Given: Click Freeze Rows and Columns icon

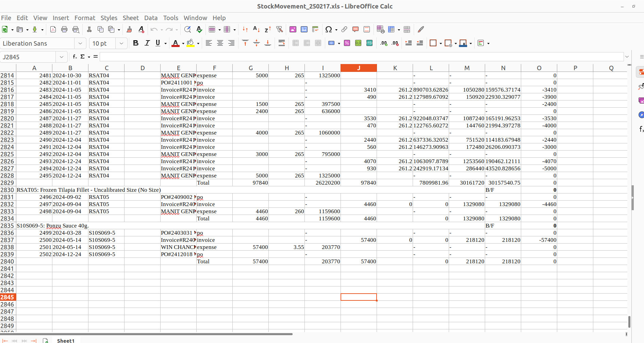Looking at the screenshot, I should click(392, 30).
